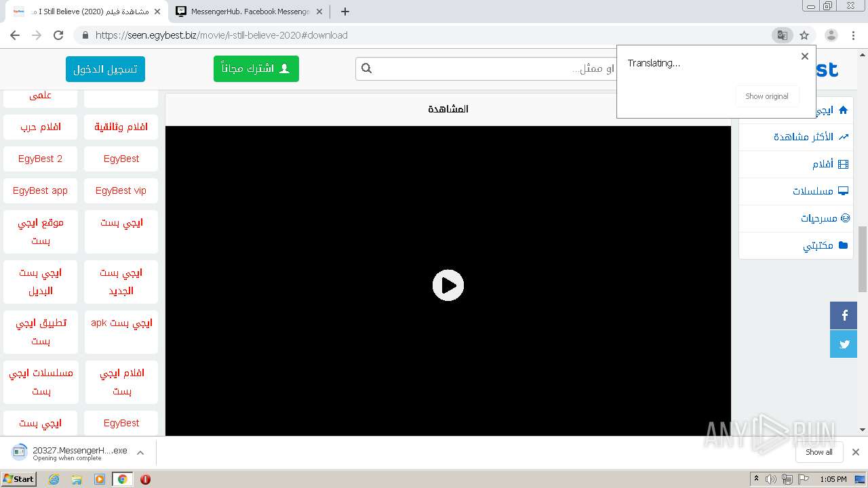
Task: Click the URL address bar
Action: [427, 35]
